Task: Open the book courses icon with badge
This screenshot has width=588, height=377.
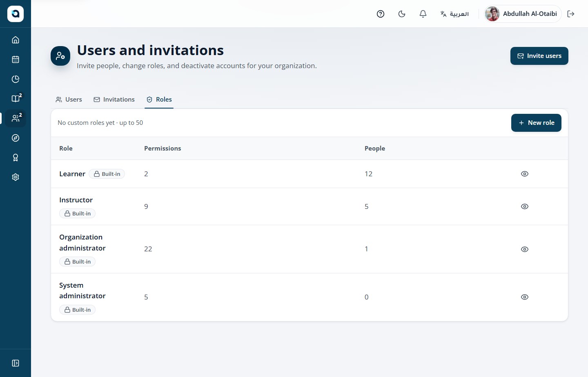Action: (x=16, y=99)
